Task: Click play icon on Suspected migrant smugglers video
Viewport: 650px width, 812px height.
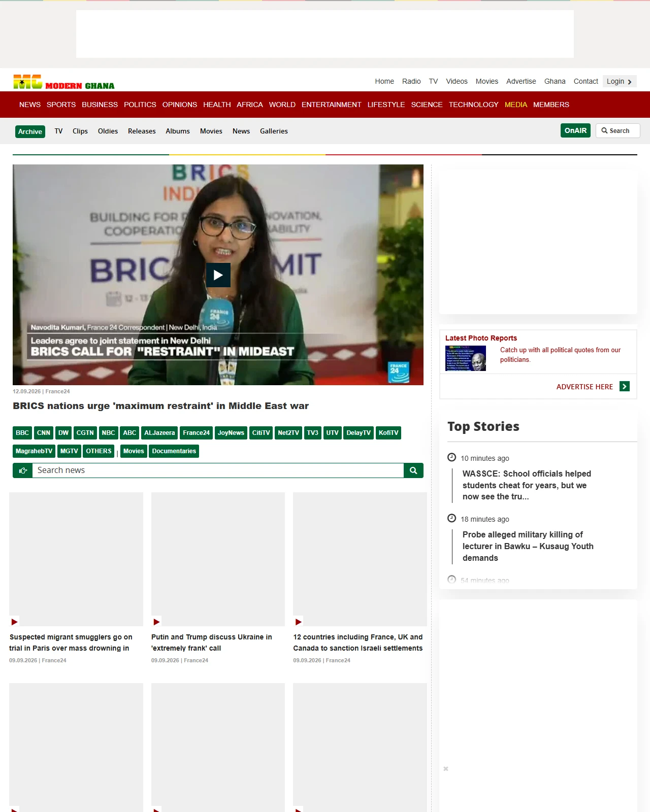Action: pyautogui.click(x=15, y=622)
